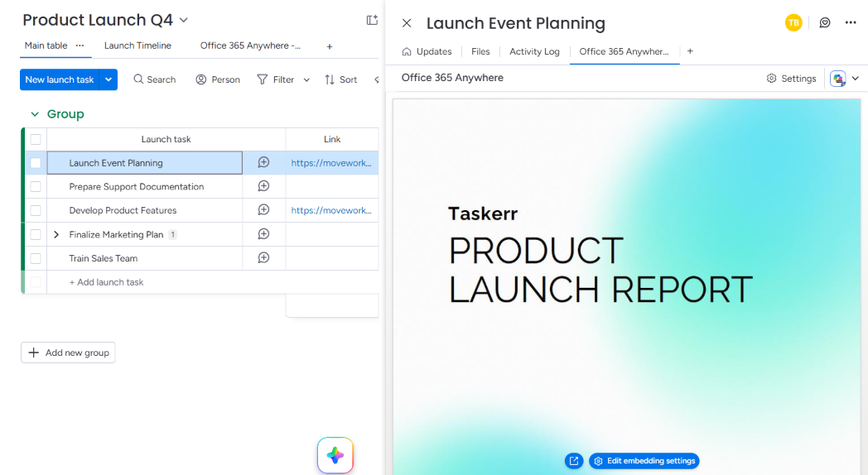
Task: Open the Product Launch Q4 board dropdown
Action: pyautogui.click(x=184, y=20)
